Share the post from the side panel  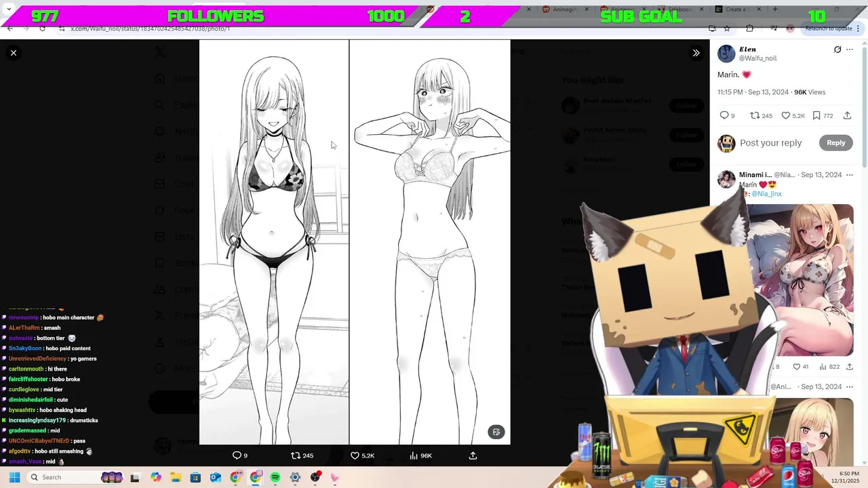pyautogui.click(x=847, y=116)
